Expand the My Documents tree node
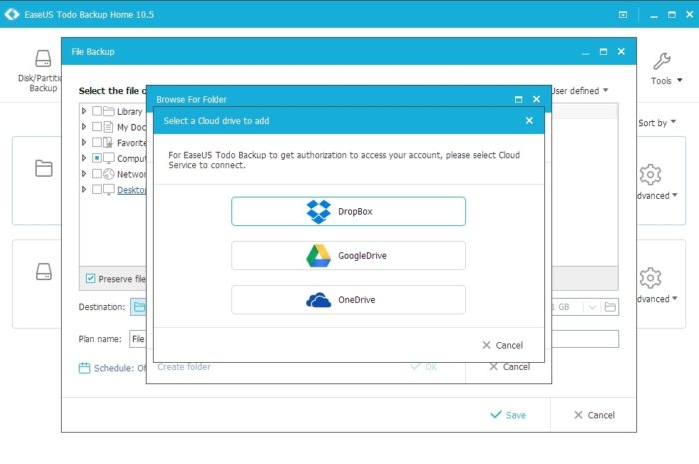This screenshot has height=464, width=699. (84, 127)
